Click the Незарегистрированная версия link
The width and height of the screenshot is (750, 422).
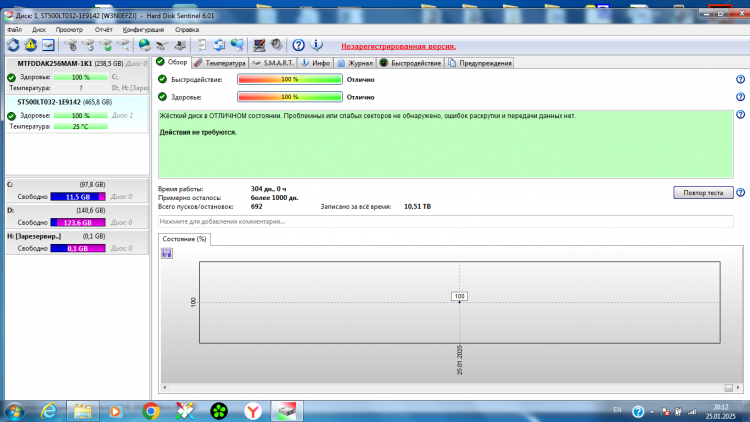tap(398, 46)
